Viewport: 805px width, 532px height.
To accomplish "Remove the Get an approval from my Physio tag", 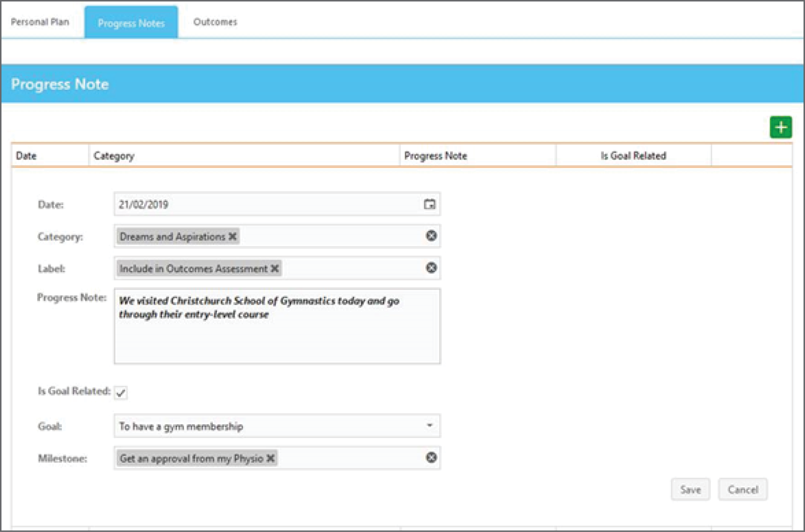I will coord(271,458).
